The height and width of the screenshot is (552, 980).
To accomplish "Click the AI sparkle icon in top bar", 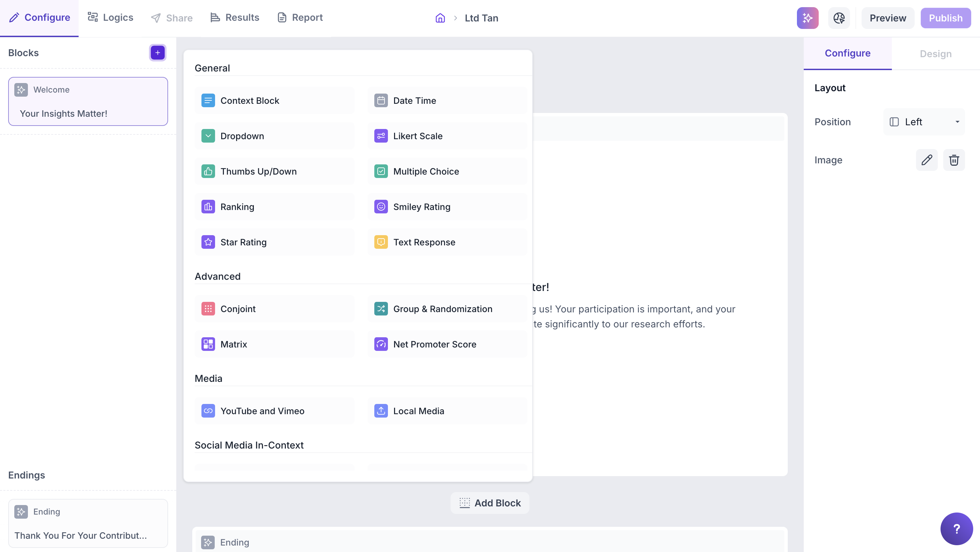I will [x=807, y=18].
